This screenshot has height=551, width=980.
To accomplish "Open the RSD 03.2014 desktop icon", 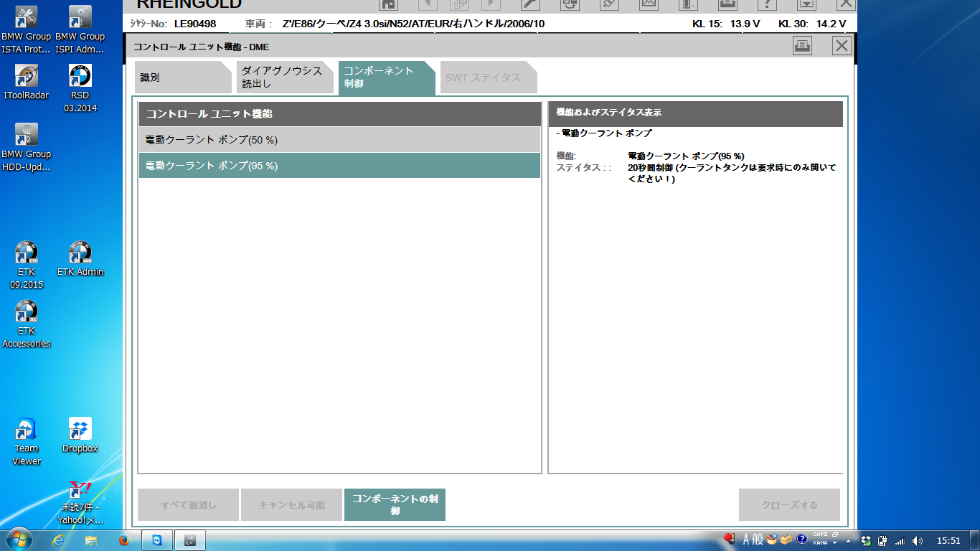I will (80, 88).
